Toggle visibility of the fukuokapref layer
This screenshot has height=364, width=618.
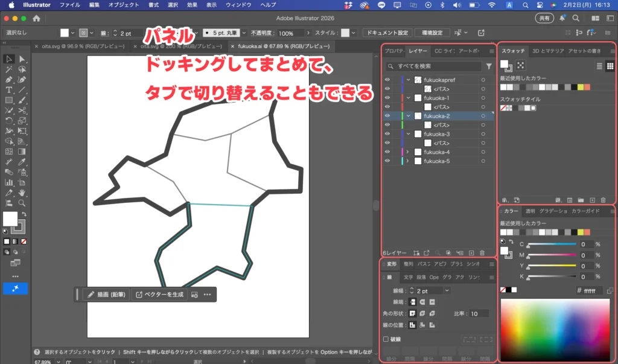tap(387, 80)
